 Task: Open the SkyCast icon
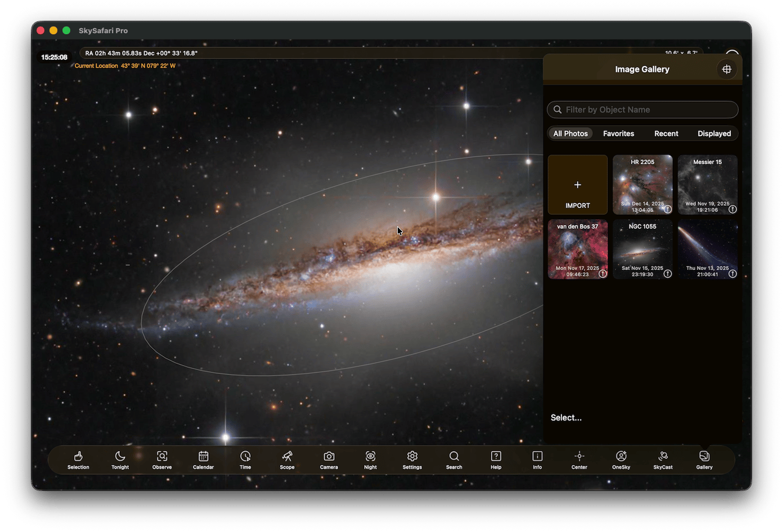point(663,459)
